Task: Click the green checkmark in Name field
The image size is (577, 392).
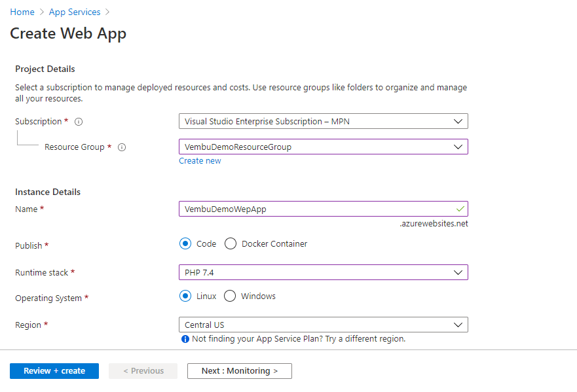Action: tap(460, 209)
